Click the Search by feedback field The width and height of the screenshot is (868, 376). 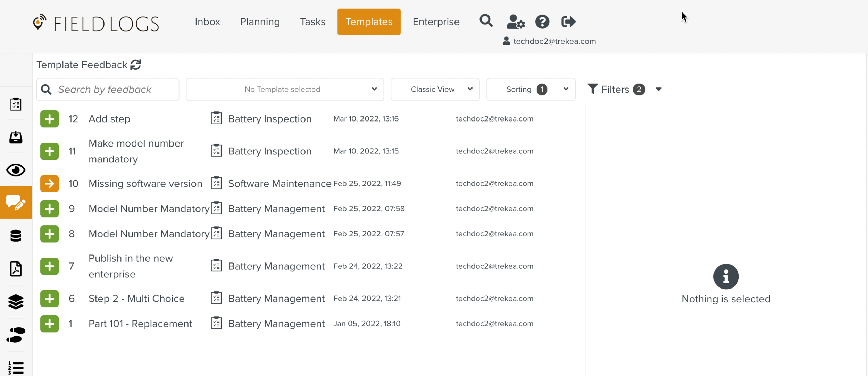pyautogui.click(x=115, y=90)
